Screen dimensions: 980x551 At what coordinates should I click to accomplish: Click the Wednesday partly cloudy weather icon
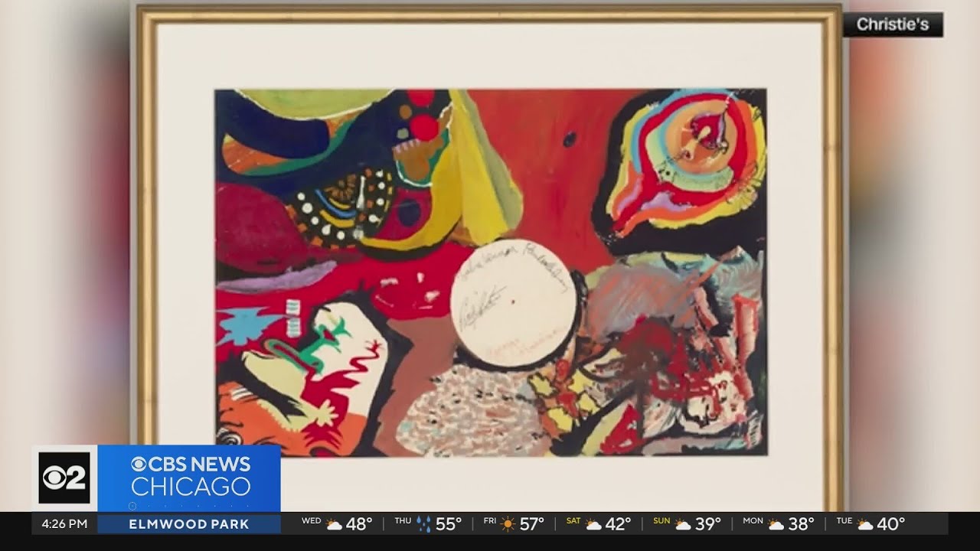pos(334,524)
